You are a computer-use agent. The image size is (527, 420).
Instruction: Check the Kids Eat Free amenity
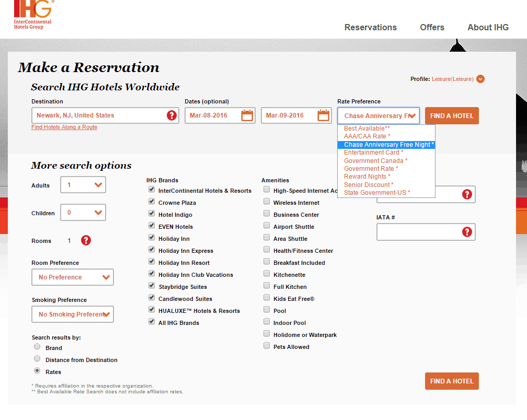pos(267,298)
